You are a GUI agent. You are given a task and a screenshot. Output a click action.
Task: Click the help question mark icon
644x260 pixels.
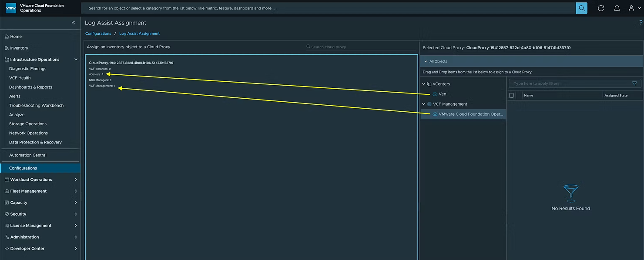tap(641, 23)
